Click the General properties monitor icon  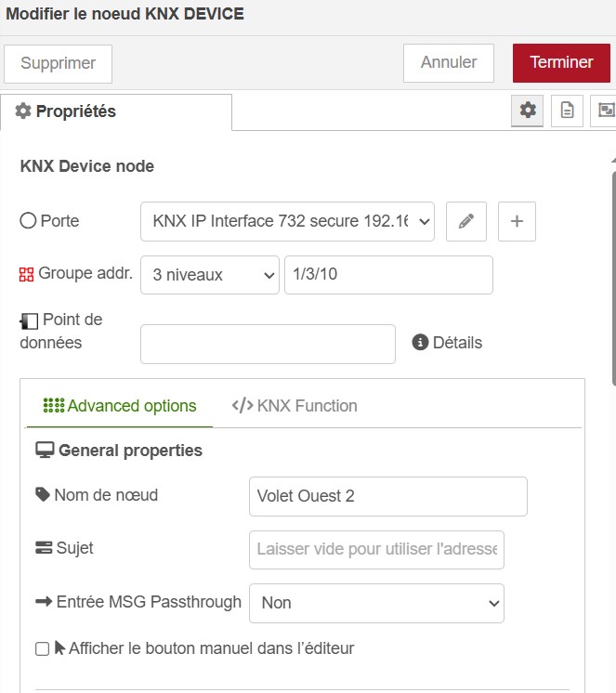[x=45, y=451]
